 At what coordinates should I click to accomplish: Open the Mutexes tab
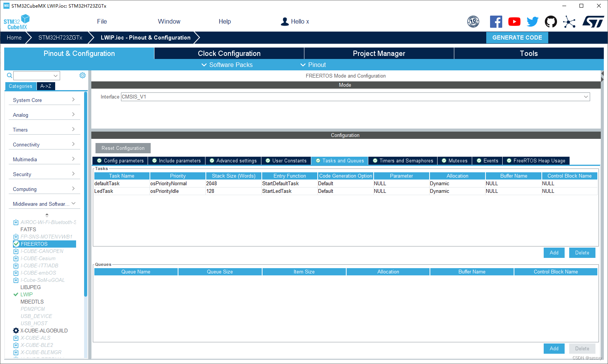(x=455, y=161)
